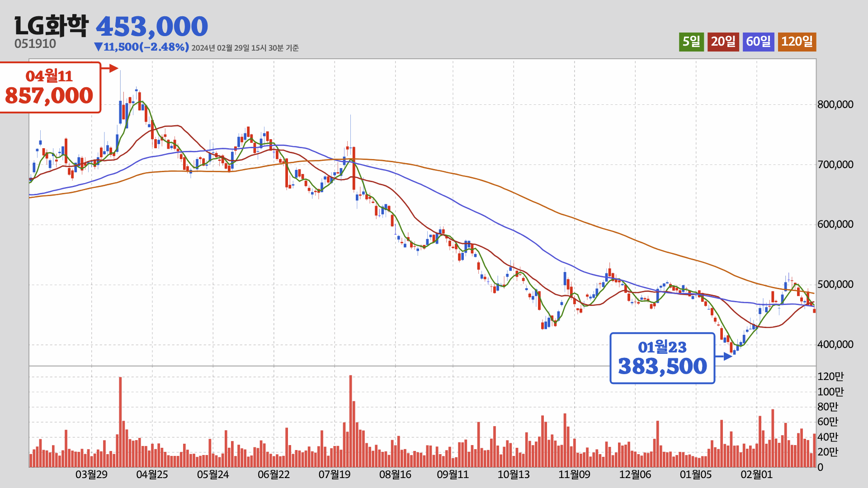The width and height of the screenshot is (868, 488).
Task: Click the tallest volume bar near 07월19
Action: 350,421
